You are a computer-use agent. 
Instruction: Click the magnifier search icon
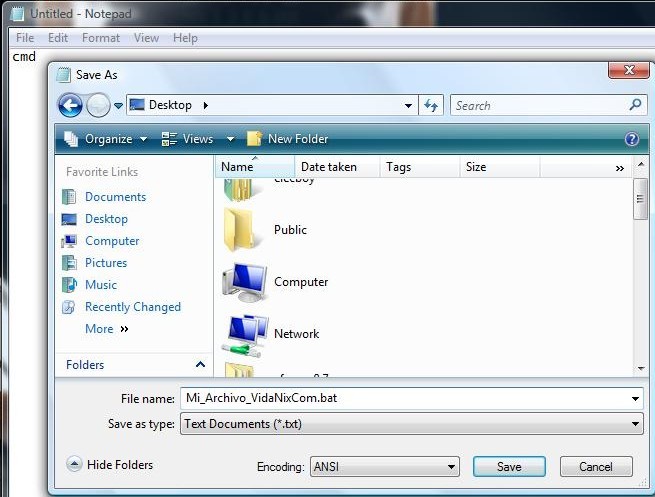coord(635,104)
